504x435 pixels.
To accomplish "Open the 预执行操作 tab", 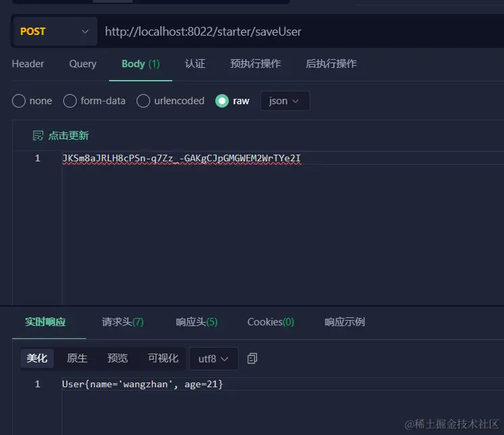I will click(256, 64).
